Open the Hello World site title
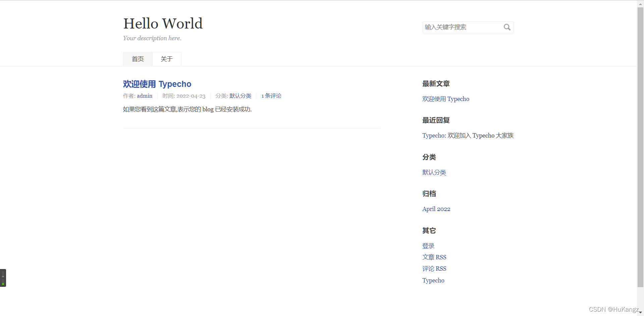Screen dimensions: 644x316 [163, 23]
